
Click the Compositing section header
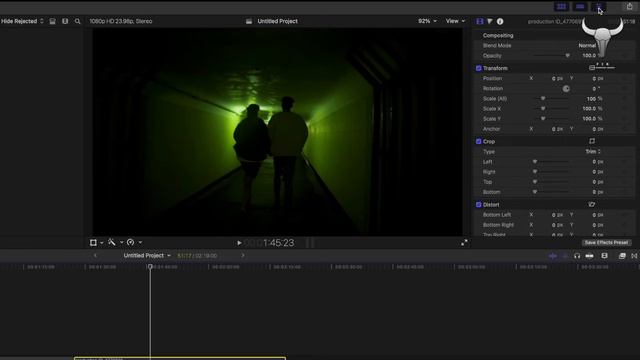point(498,36)
